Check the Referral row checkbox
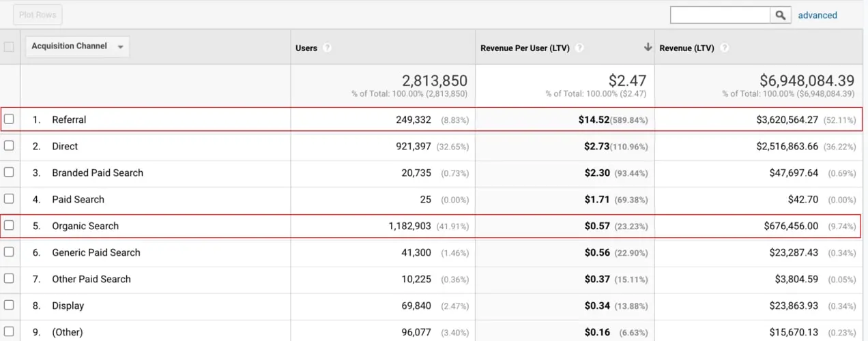This screenshot has height=341, width=868. [x=9, y=119]
